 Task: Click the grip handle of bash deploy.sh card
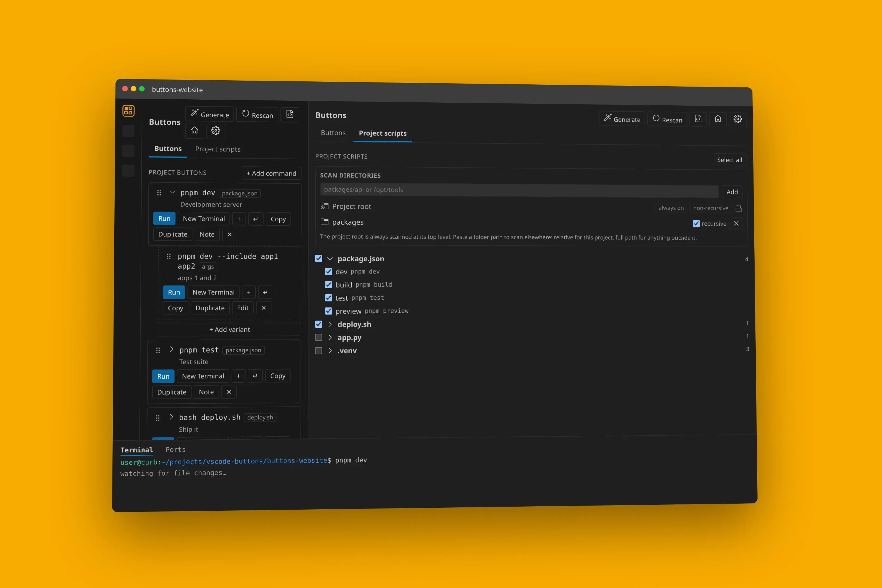pos(158,418)
